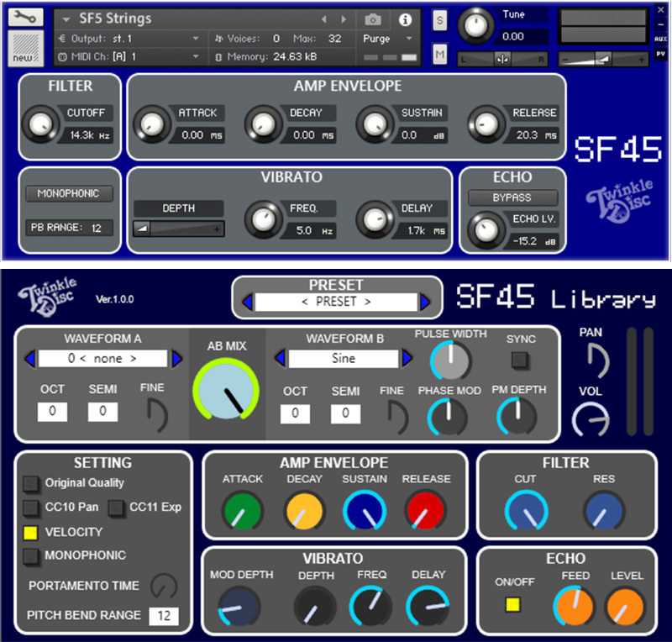The image size is (672, 642).
Task: Open the Purge dropdown menu
Action: point(387,39)
